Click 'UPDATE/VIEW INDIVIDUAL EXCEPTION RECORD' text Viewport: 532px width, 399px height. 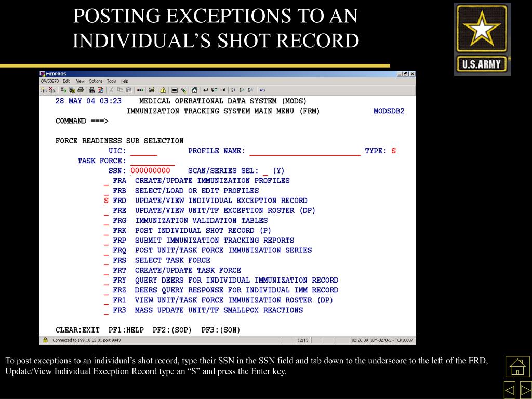pyautogui.click(x=221, y=201)
